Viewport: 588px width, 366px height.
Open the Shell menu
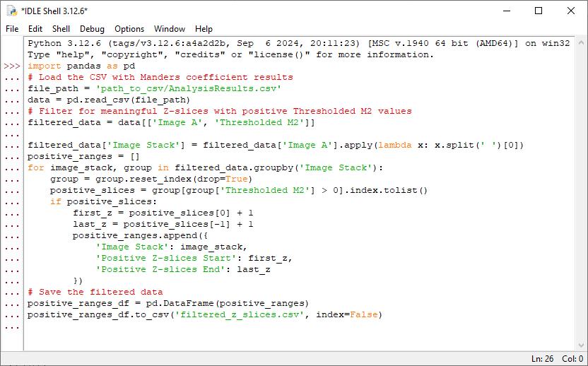(x=61, y=29)
